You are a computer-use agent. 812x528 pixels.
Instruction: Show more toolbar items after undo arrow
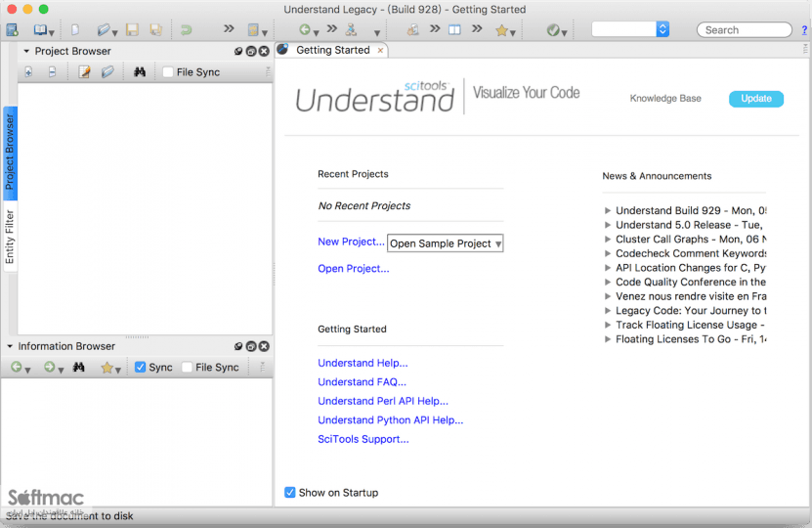coord(229,29)
